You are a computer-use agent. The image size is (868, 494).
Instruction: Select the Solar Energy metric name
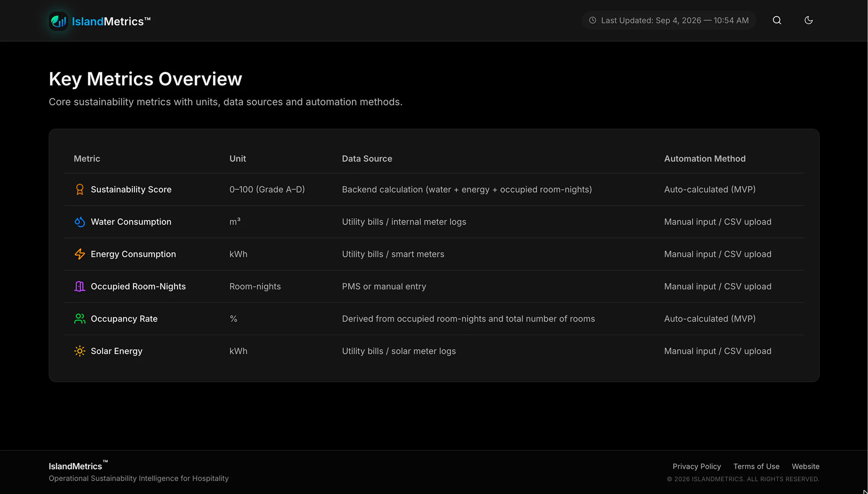coord(116,351)
